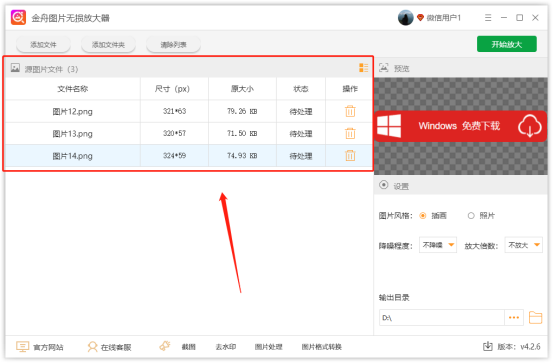Click the 状态 column header
The height and width of the screenshot is (364, 553).
301,89
